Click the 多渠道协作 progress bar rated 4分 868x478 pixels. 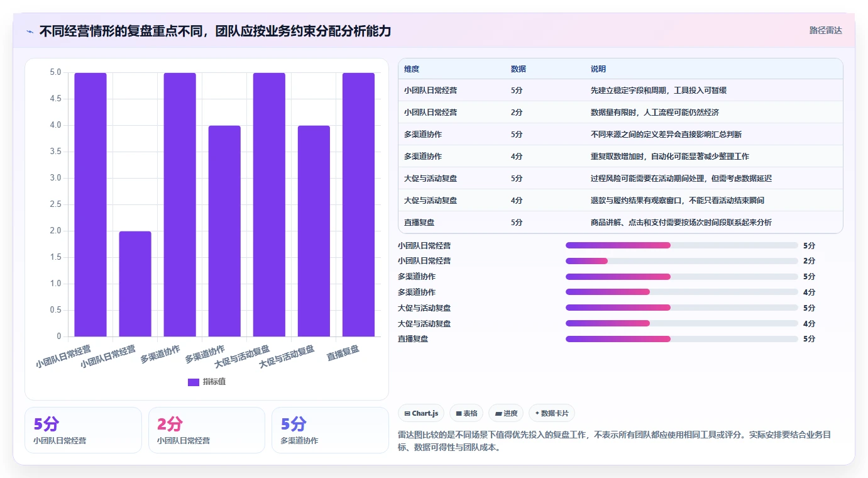(682, 292)
